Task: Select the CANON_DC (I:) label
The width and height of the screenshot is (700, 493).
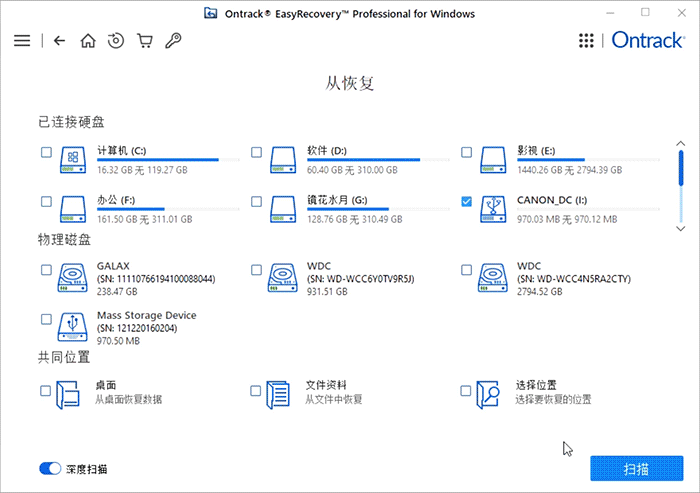Action: click(552, 200)
